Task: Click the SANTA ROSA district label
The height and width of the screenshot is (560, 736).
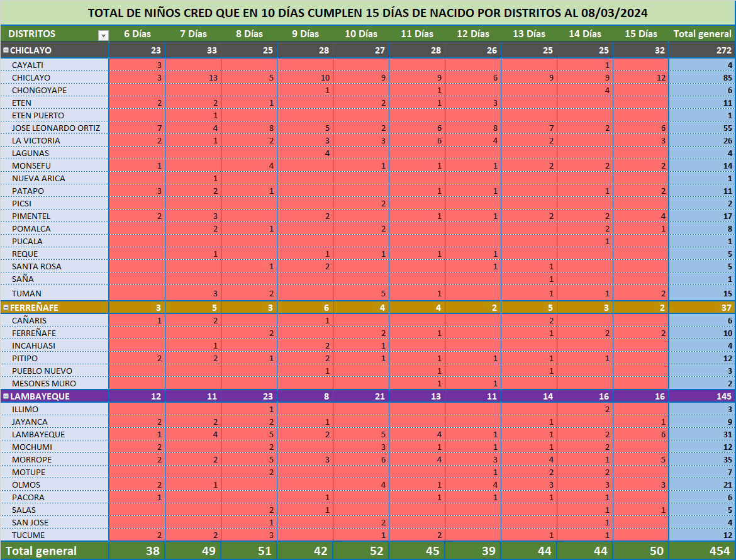Action: click(x=36, y=266)
